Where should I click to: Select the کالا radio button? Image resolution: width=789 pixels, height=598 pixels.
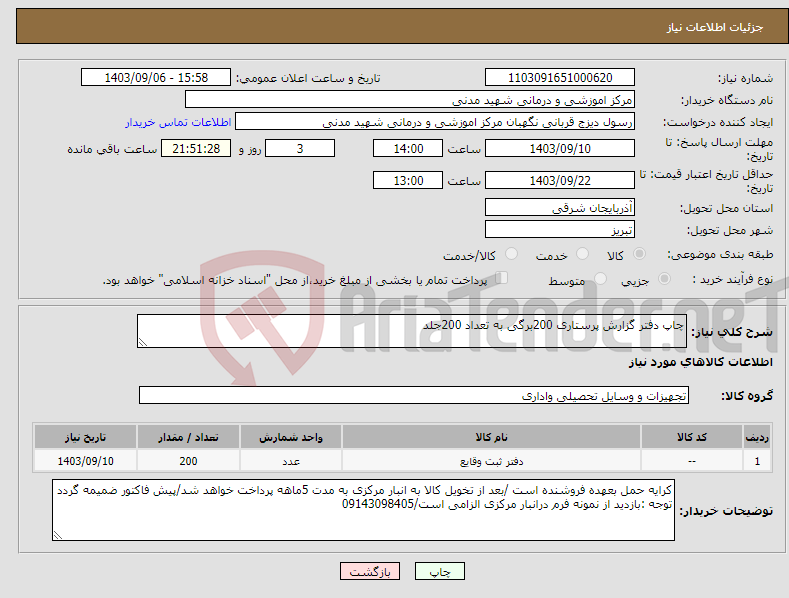pos(639,254)
